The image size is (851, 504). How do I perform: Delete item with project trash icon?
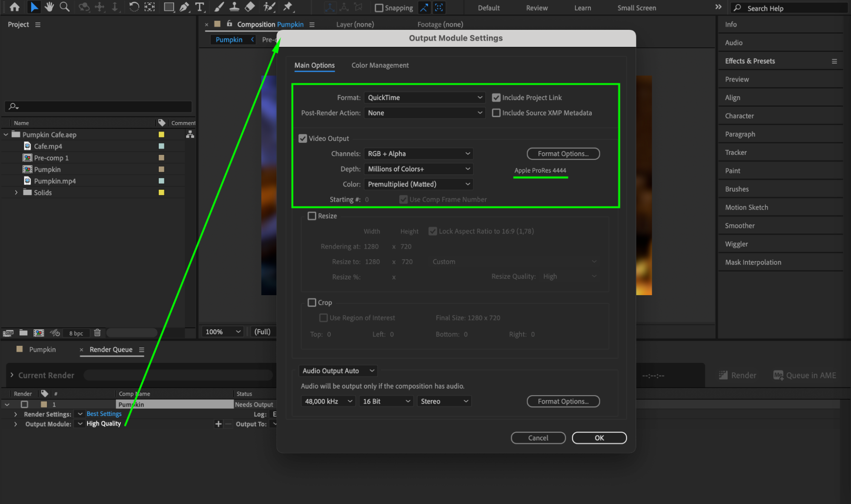pos(97,333)
